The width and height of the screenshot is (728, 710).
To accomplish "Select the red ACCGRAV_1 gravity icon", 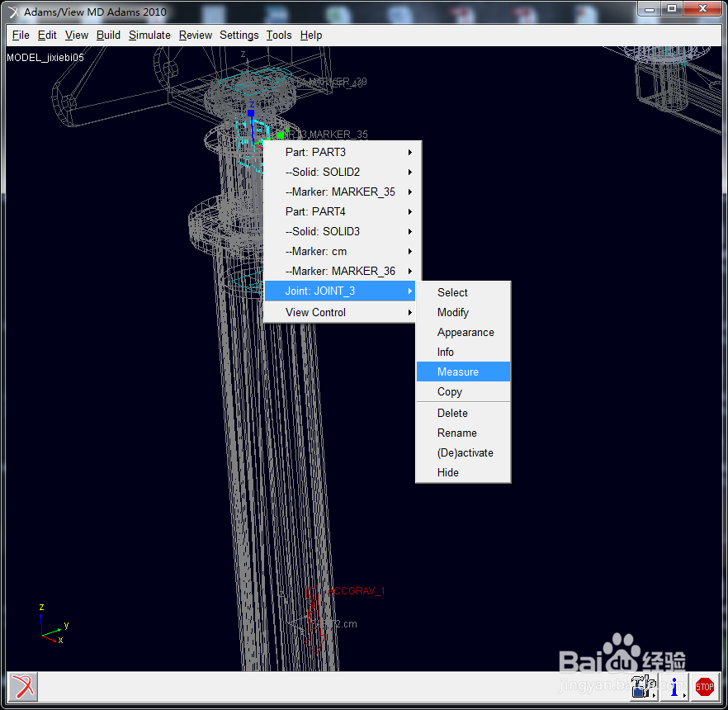I will [314, 620].
